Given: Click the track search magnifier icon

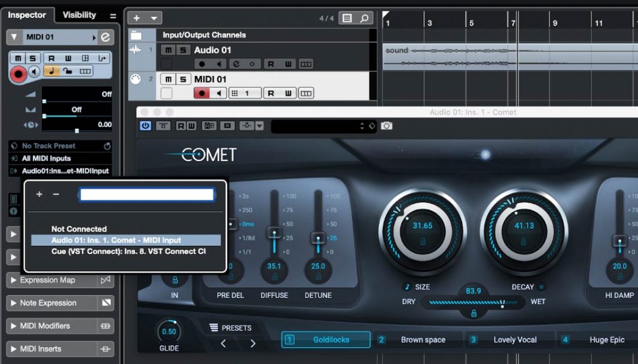Looking at the screenshot, I should point(365,18).
